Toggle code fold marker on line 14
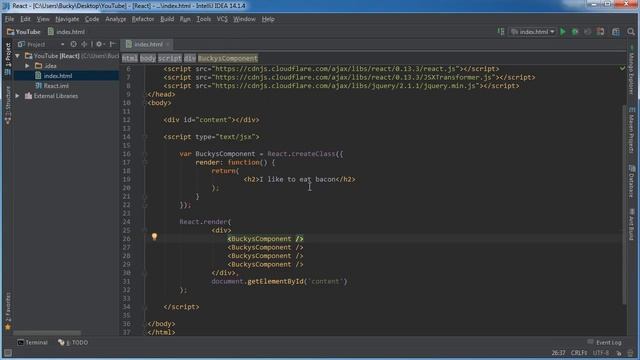This screenshot has width=640, height=360. pyautogui.click(x=145, y=137)
